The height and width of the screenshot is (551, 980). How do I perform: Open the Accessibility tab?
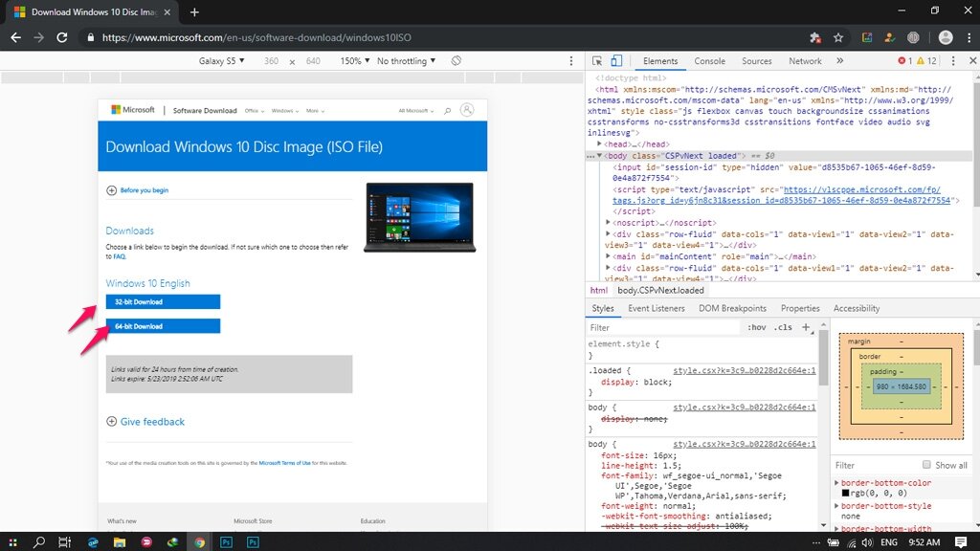857,308
